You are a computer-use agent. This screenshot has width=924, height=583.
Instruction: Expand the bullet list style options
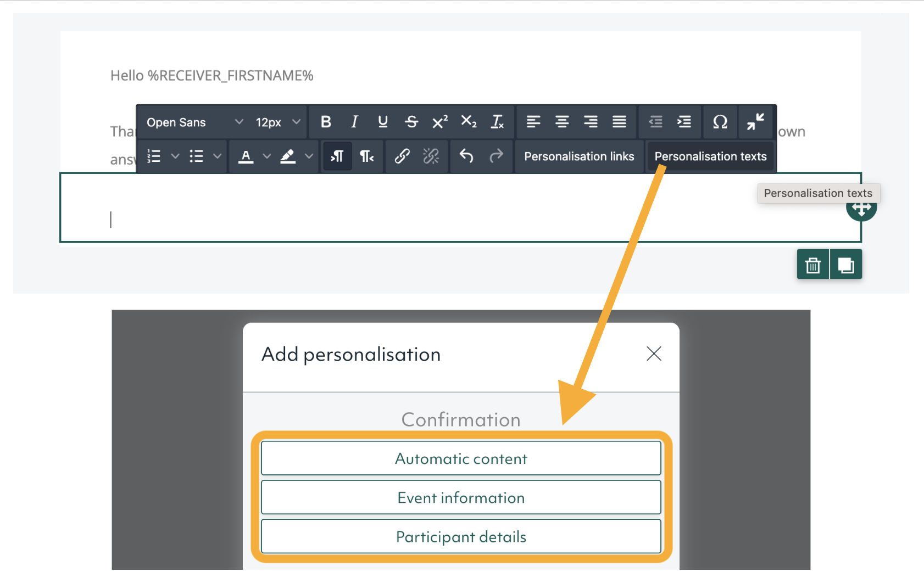tap(218, 156)
